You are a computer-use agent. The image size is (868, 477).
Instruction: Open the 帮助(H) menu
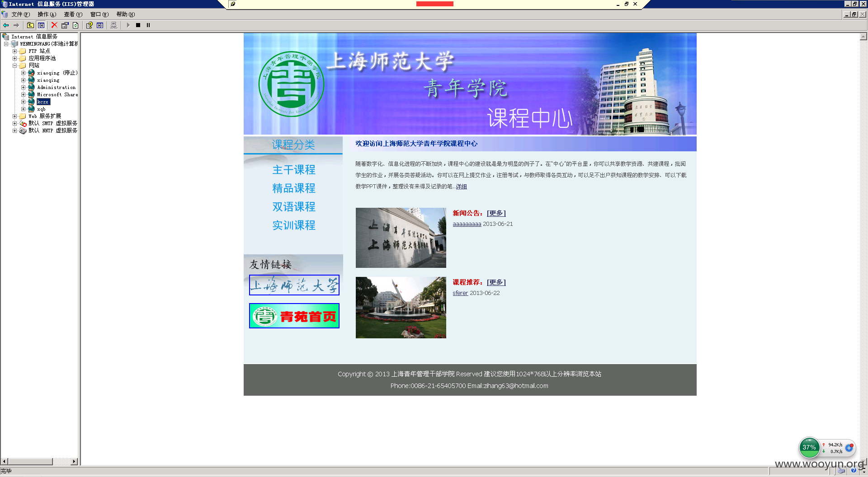(x=126, y=14)
